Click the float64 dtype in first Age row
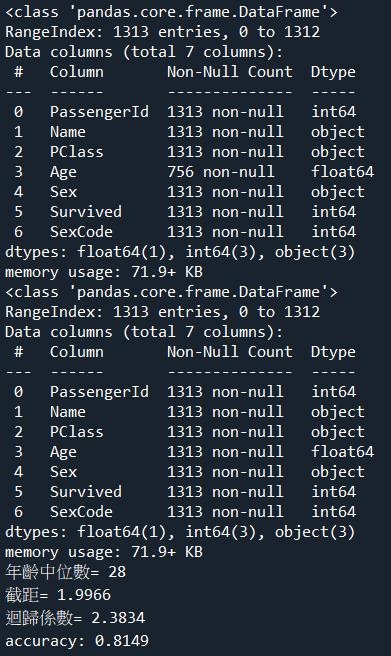The width and height of the screenshot is (391, 656). tap(342, 172)
